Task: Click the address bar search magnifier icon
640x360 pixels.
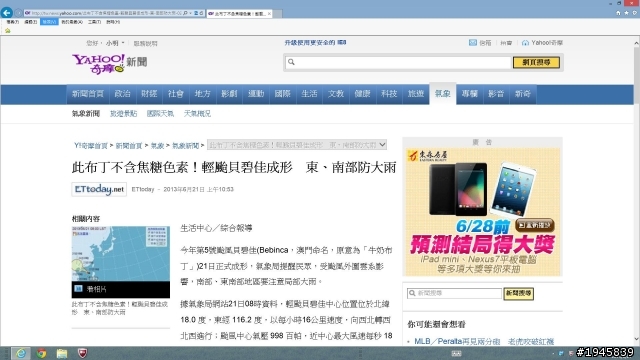Action: [x=185, y=13]
